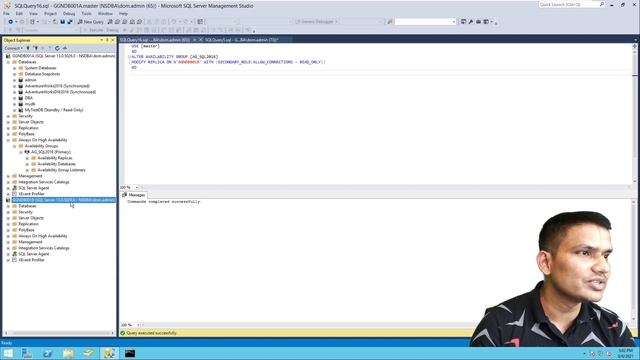Open Server Manager from the taskbar
The width and height of the screenshot is (640, 360).
click(27, 353)
